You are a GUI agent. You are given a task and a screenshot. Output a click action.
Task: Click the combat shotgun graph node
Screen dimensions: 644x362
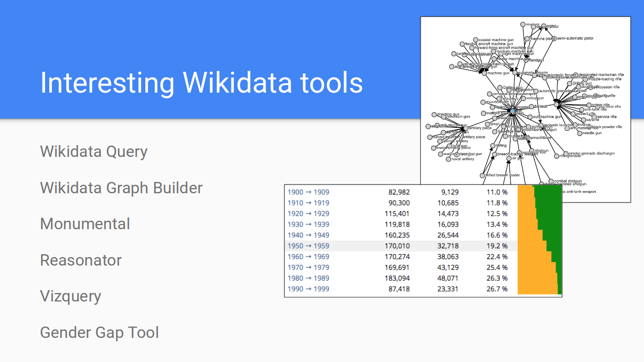551,181
